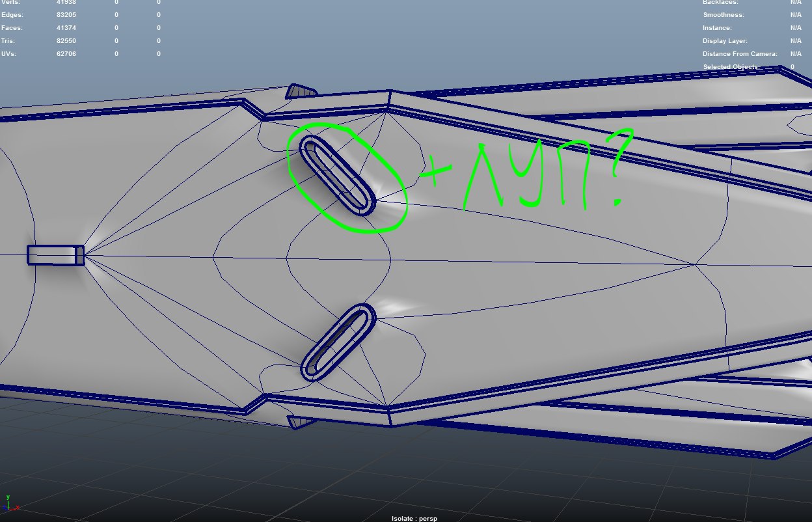This screenshot has height=522, width=812.
Task: Click the view axis orientation gizmo
Action: (11, 502)
